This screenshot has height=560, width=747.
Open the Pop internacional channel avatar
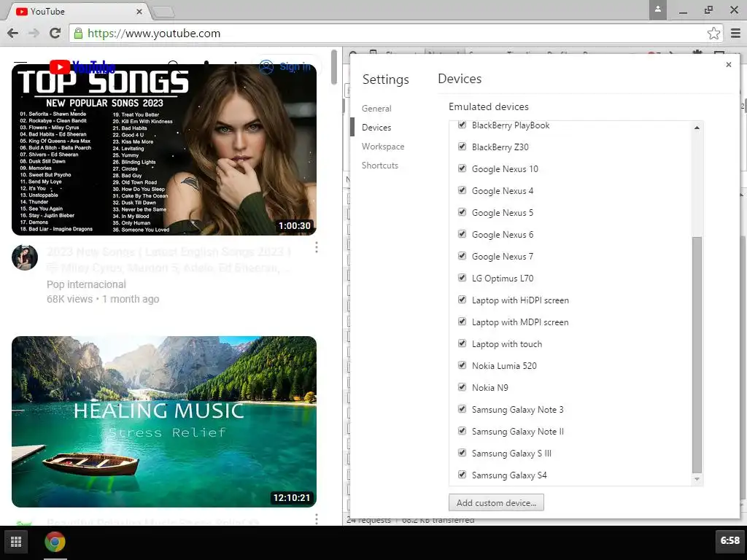tap(25, 257)
